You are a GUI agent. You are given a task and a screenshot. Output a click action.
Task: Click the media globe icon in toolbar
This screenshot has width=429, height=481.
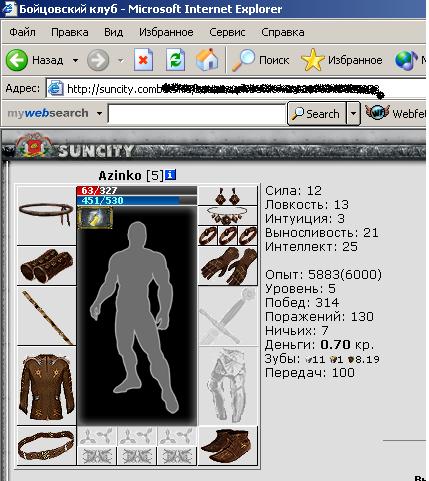coord(406,60)
